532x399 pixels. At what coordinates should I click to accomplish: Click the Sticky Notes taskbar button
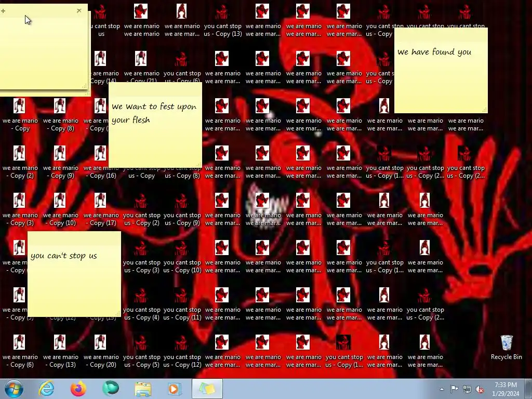pyautogui.click(x=207, y=389)
